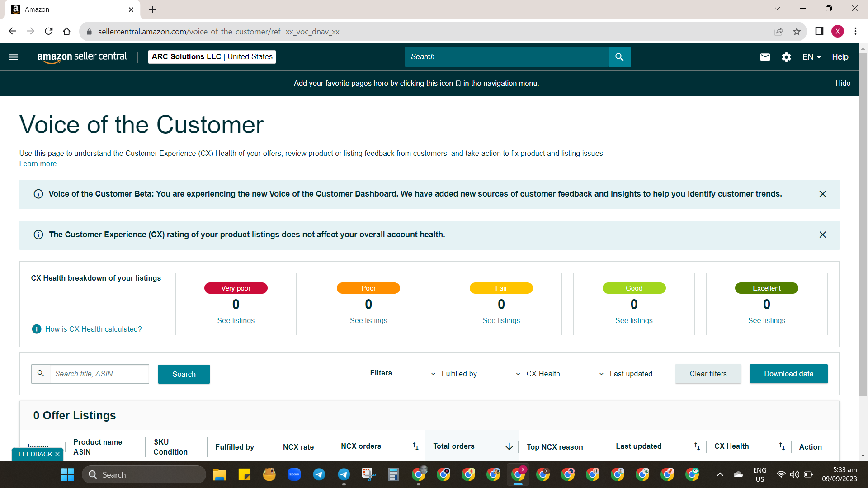Expand the Fulfilled by filter dropdown
Viewport: 868px width, 488px height.
[455, 374]
